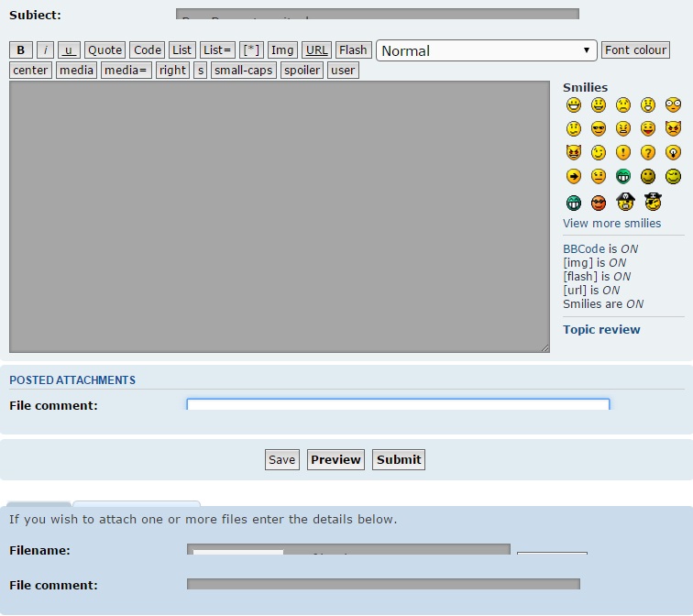Insert the surprised open-mouth smiley

648,105
